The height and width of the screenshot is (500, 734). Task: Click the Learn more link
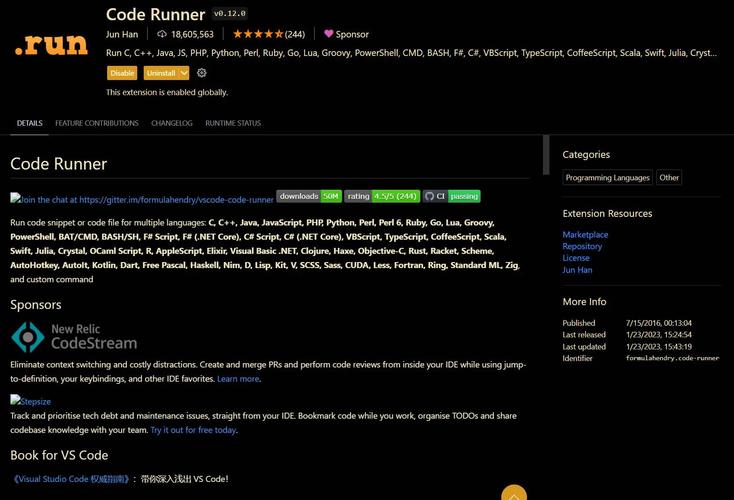[x=238, y=379]
